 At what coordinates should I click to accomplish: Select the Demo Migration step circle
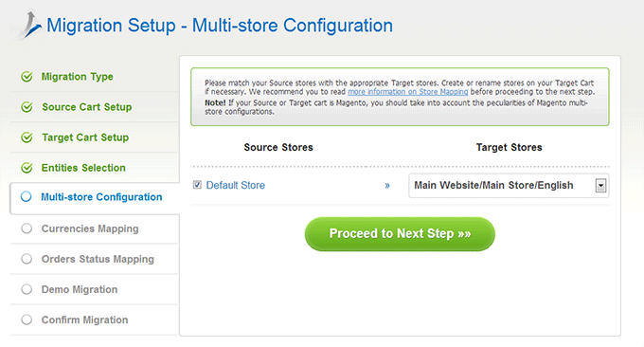pos(27,289)
